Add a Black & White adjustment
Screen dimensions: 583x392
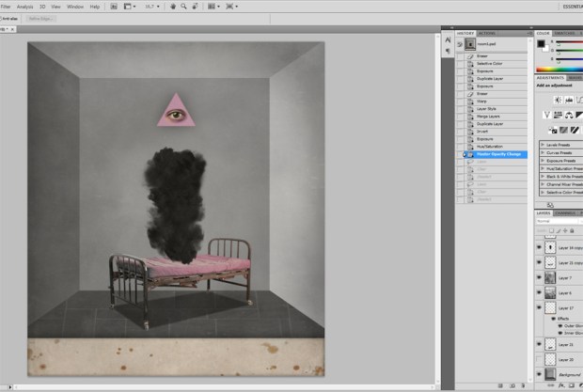coord(579,115)
